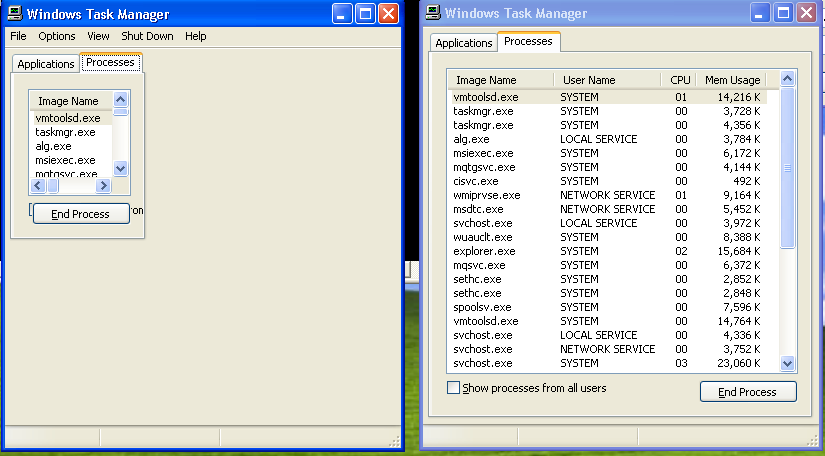
Task: Select sethc.exe row using 2,848 K
Action: [x=608, y=293]
